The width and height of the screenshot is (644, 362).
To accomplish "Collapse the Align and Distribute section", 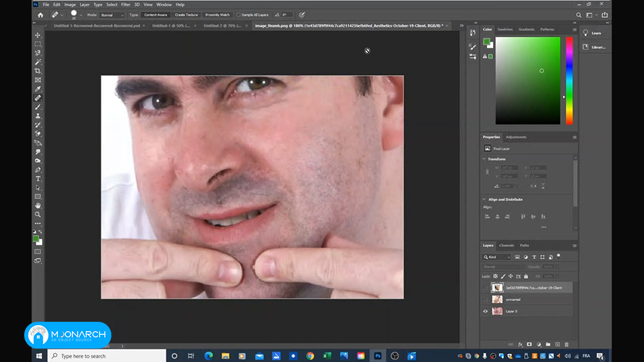I will (x=484, y=199).
